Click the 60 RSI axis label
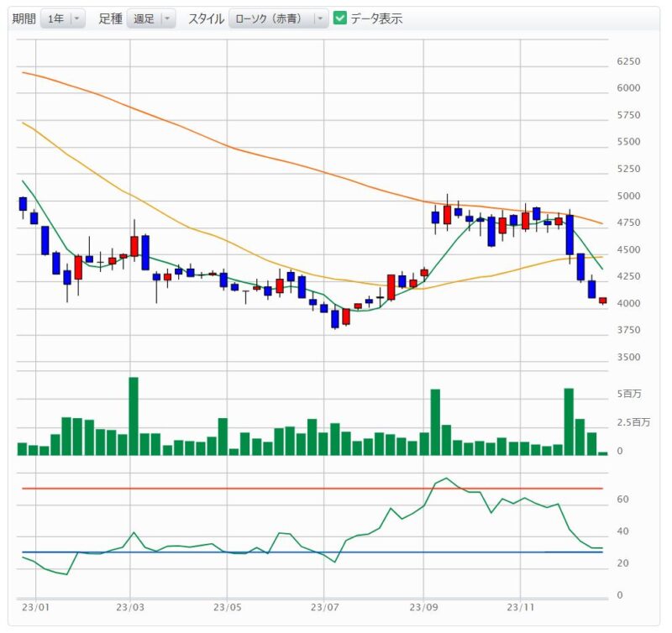The image size is (672, 633). click(622, 499)
